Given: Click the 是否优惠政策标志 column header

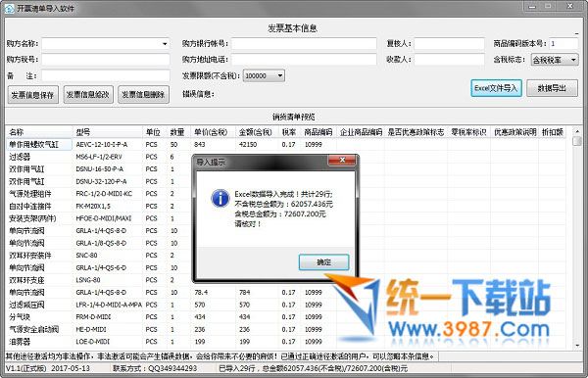Looking at the screenshot, I should click(416, 132).
